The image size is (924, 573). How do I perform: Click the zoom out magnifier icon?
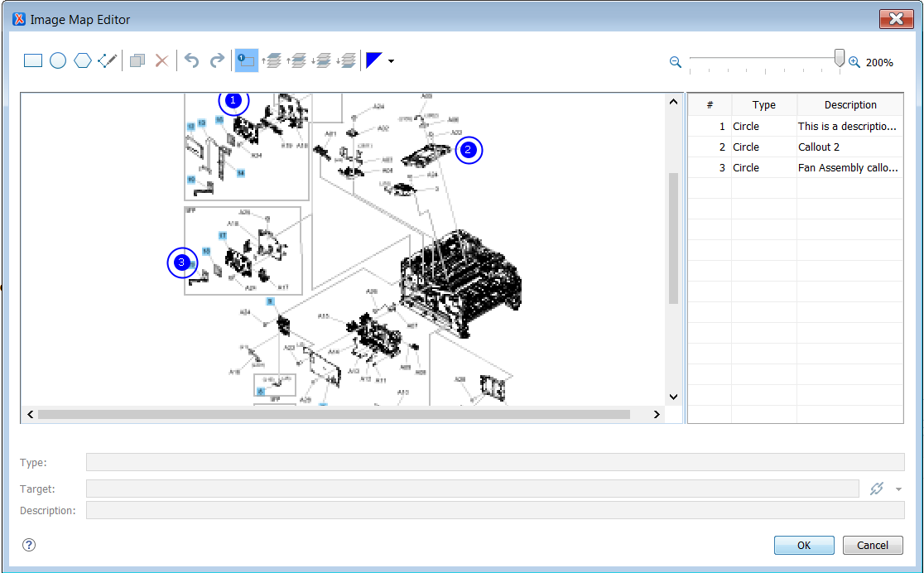[676, 62]
